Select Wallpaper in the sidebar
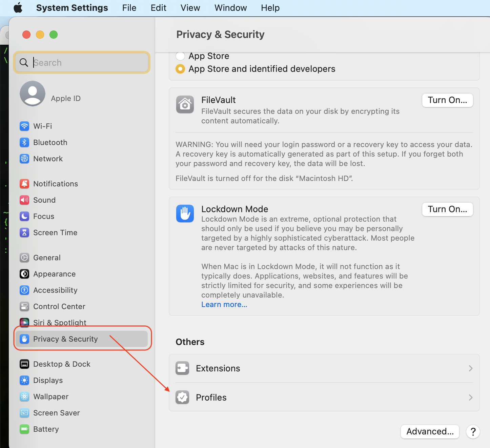This screenshot has height=448, width=490. [x=51, y=396]
